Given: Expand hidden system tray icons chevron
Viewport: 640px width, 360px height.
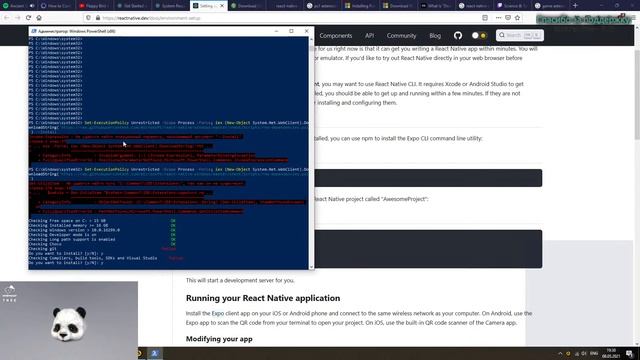Looking at the screenshot, I should [560, 353].
